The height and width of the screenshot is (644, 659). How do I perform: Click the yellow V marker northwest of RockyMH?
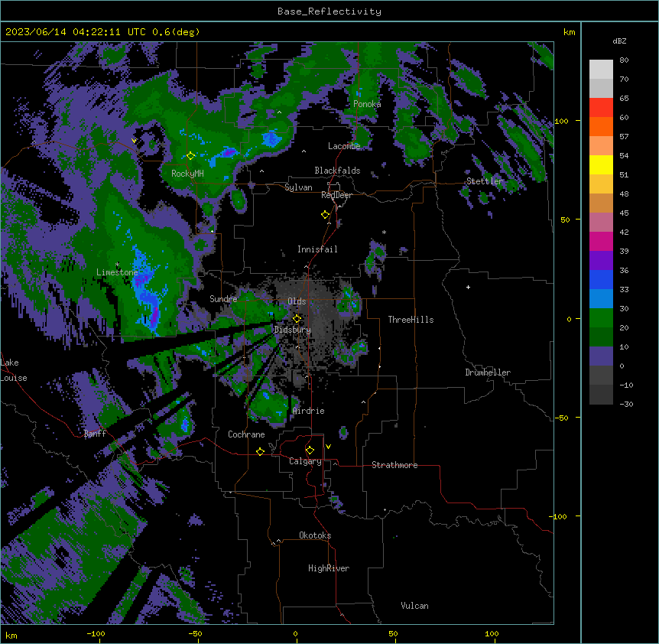pyautogui.click(x=134, y=141)
